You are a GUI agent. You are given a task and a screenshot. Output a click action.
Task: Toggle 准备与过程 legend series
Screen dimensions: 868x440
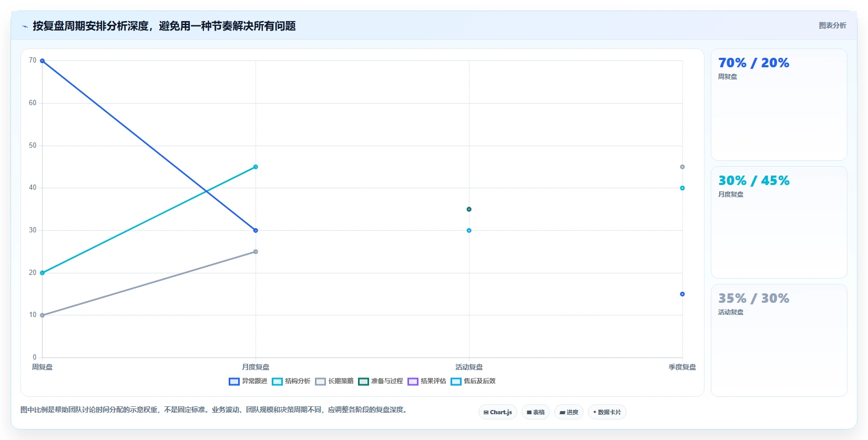(381, 381)
